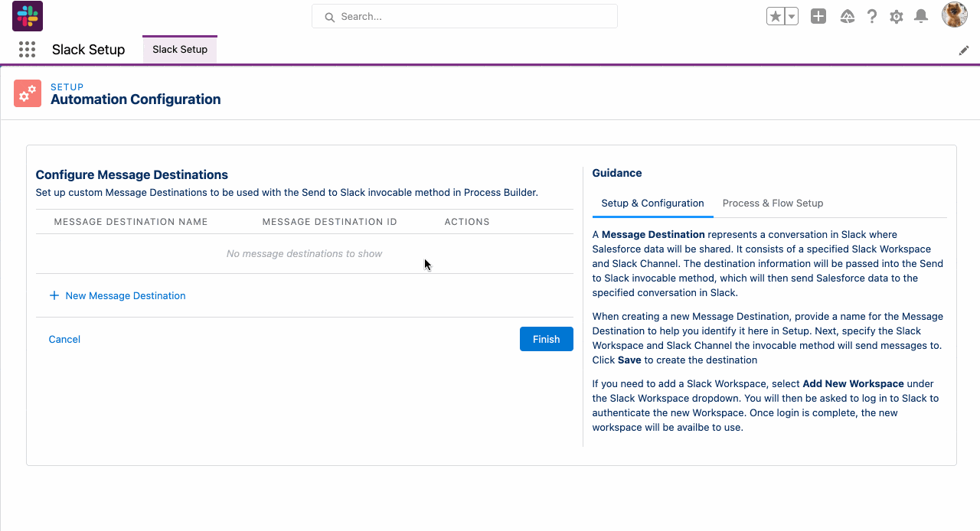
Task: Click the Automation Configuration setup icon
Action: 28,93
